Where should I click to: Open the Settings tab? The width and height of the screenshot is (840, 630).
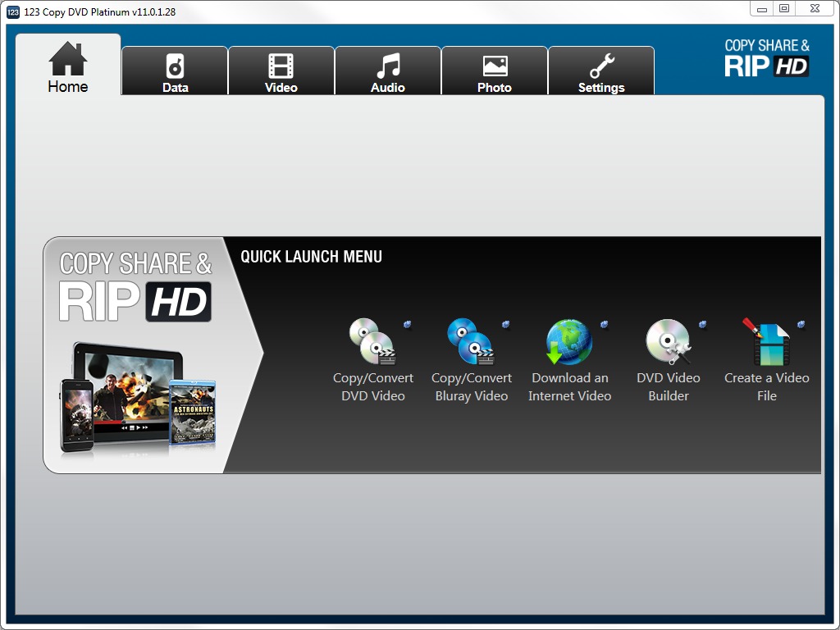tap(601, 71)
